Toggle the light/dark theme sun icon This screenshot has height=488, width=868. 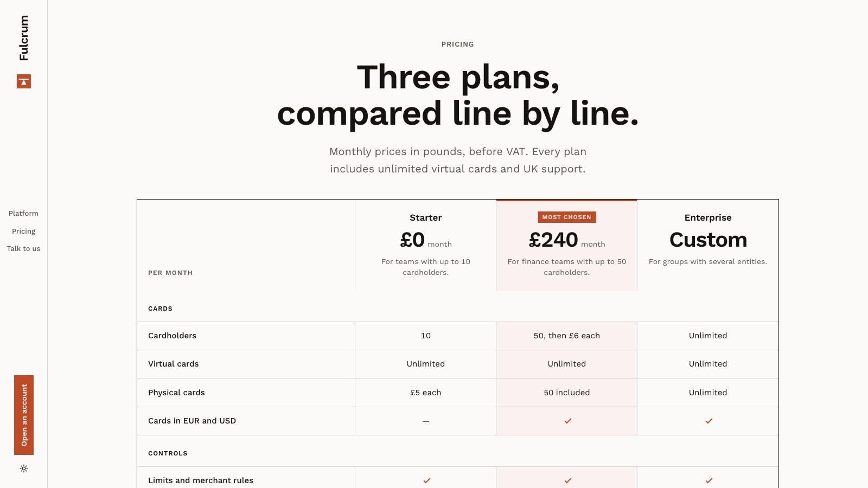[x=24, y=468]
